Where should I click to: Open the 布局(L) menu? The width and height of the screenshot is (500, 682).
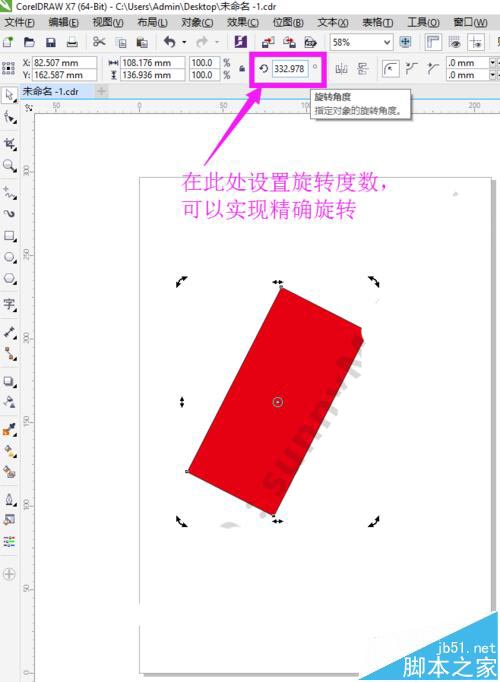point(152,22)
